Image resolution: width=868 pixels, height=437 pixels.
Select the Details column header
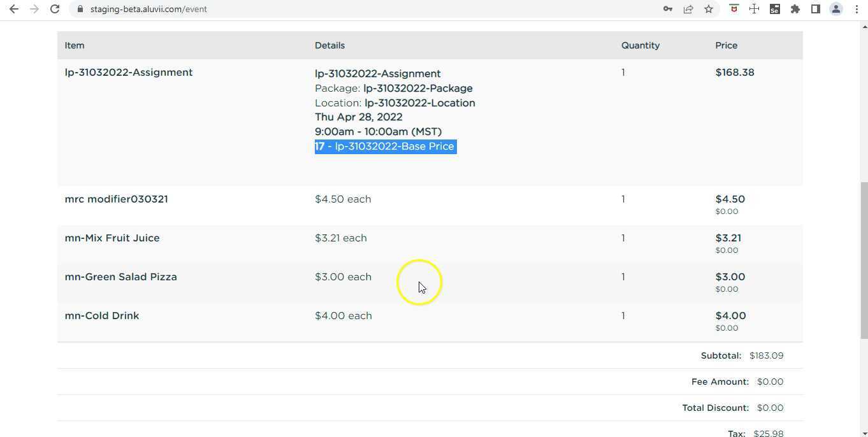[x=329, y=45]
